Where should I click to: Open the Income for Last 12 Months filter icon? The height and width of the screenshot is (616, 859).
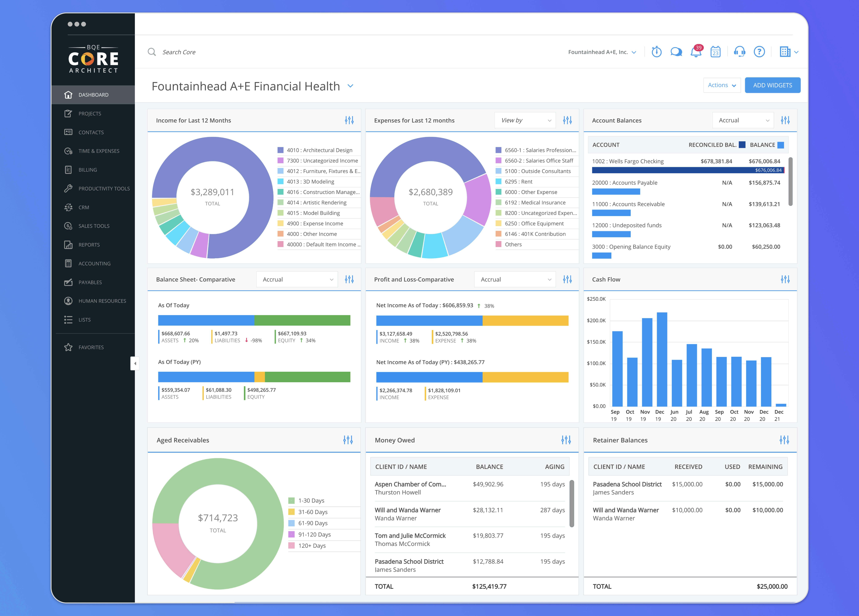coord(349,120)
